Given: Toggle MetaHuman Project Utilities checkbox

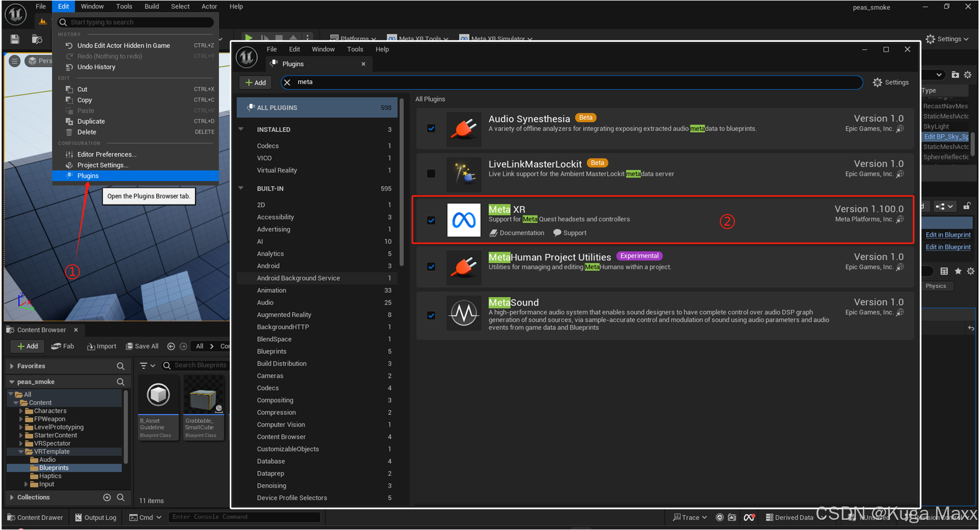Looking at the screenshot, I should (x=431, y=266).
